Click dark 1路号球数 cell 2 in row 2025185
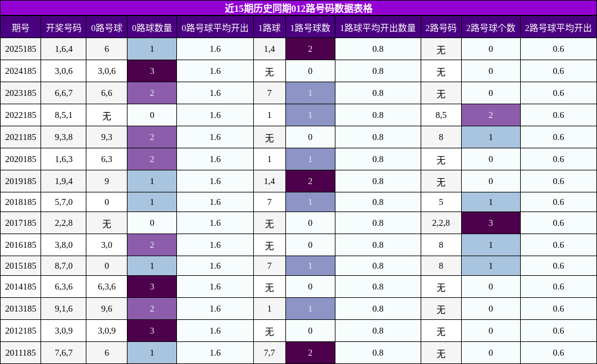597x364 pixels. pos(310,49)
